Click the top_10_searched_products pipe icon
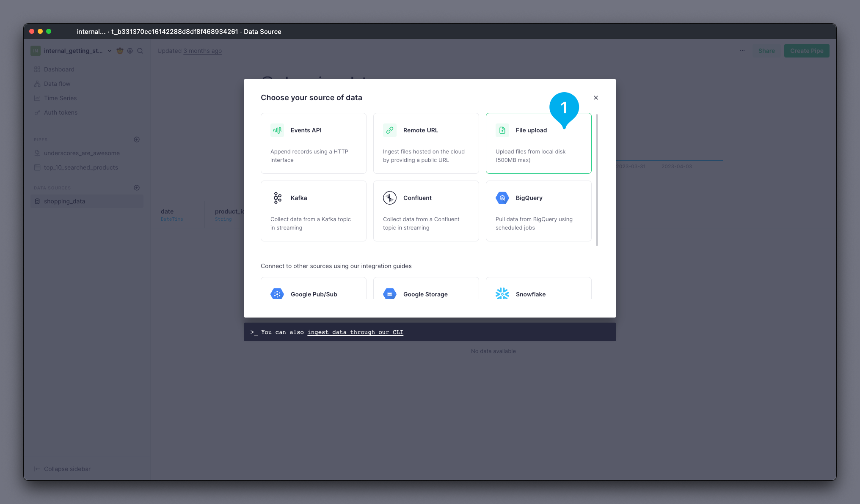Image resolution: width=860 pixels, height=504 pixels. click(37, 167)
